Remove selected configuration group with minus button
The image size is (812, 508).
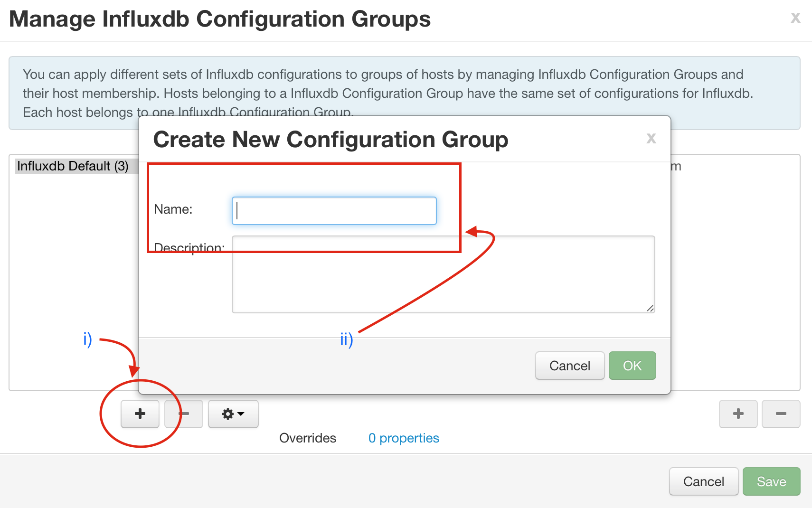(184, 414)
